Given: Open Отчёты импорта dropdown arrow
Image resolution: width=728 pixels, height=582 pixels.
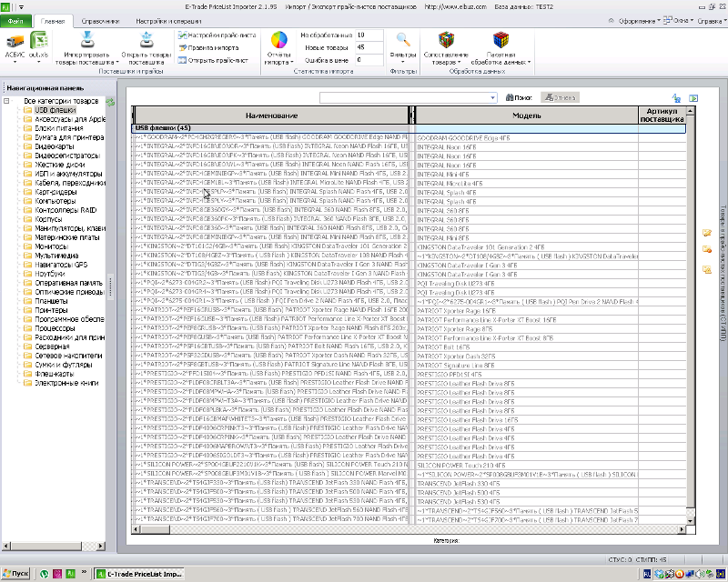Looking at the screenshot, I should [x=292, y=62].
